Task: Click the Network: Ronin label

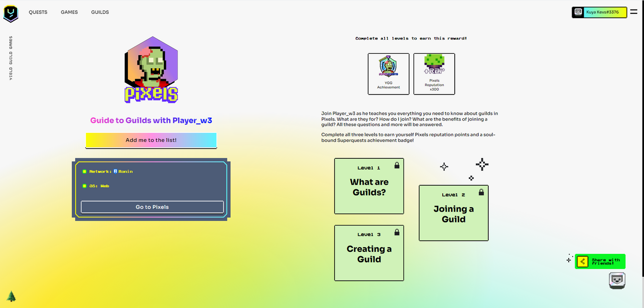Action: click(x=111, y=171)
